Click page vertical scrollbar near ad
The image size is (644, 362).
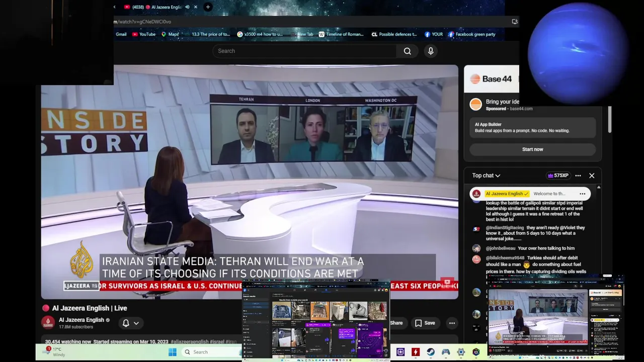pos(610,120)
